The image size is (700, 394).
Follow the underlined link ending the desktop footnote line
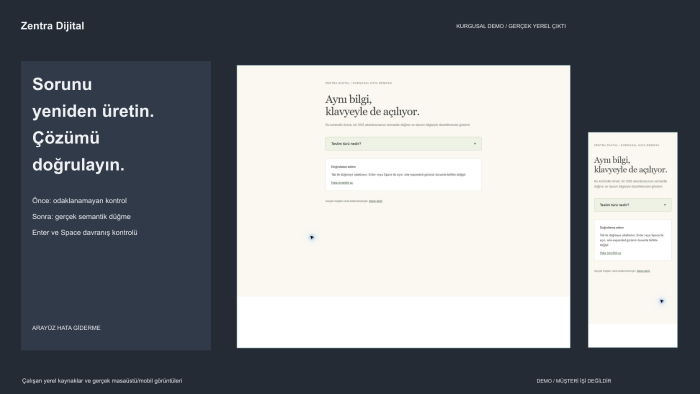[375, 201]
